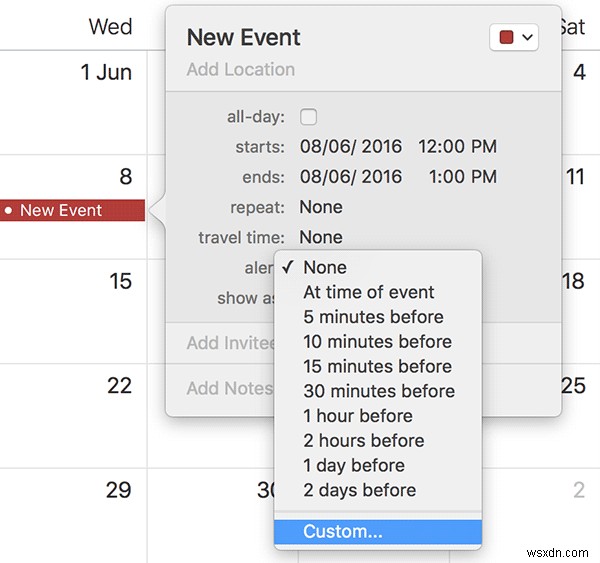Screen dimensions: 600x563
Task: Select Custom... alert option
Action: click(x=343, y=532)
